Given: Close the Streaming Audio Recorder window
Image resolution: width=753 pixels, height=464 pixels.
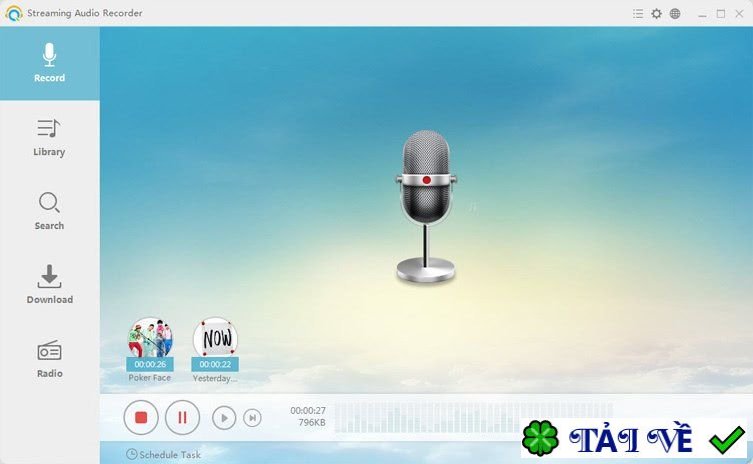Looking at the screenshot, I should (x=740, y=14).
